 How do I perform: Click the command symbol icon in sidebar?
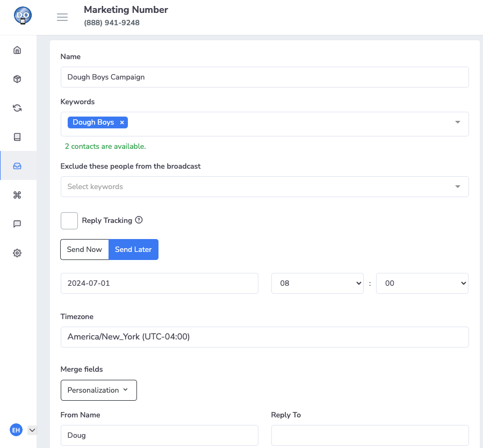pyautogui.click(x=17, y=195)
